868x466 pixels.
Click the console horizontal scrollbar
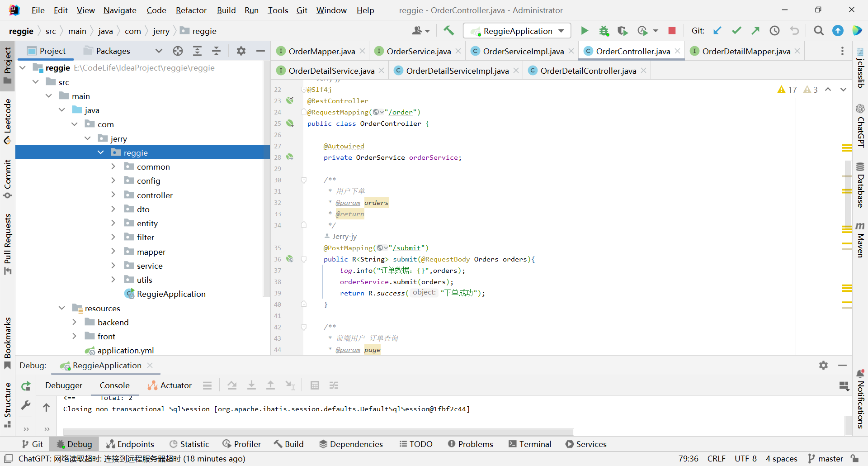318,431
